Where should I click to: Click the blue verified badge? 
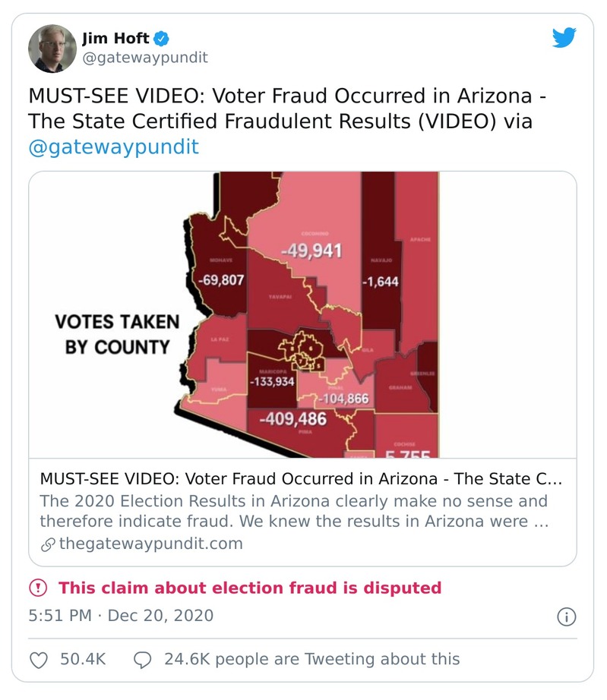(x=162, y=38)
